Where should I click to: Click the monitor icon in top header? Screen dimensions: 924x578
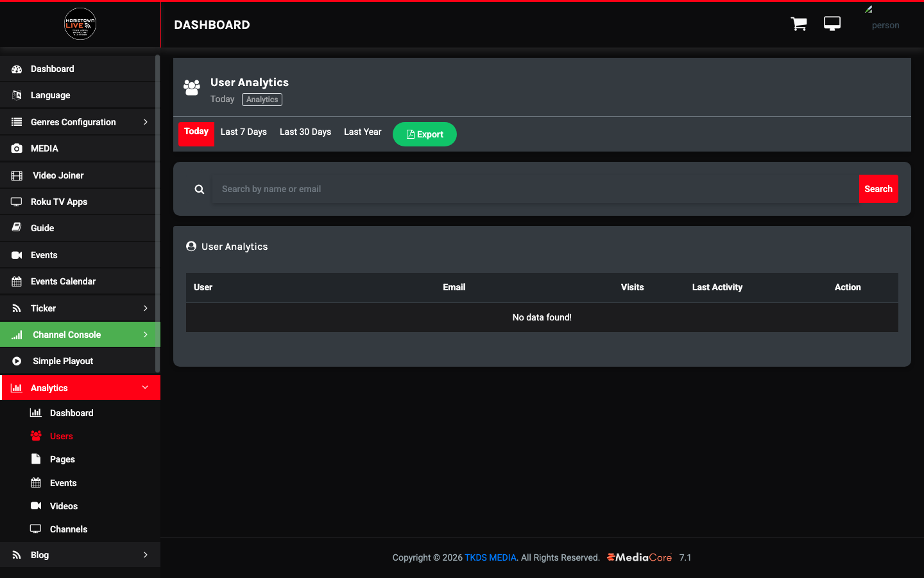[x=832, y=24]
